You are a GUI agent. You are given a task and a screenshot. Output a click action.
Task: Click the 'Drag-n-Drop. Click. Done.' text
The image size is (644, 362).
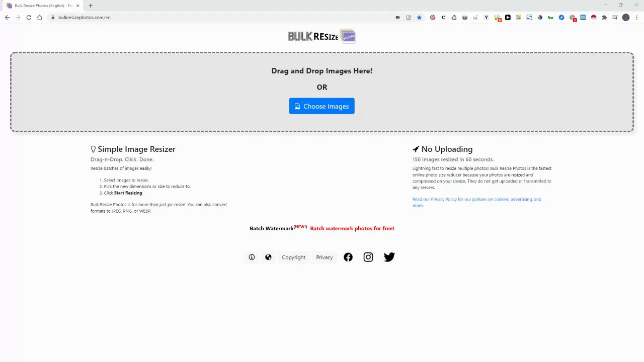tap(122, 159)
